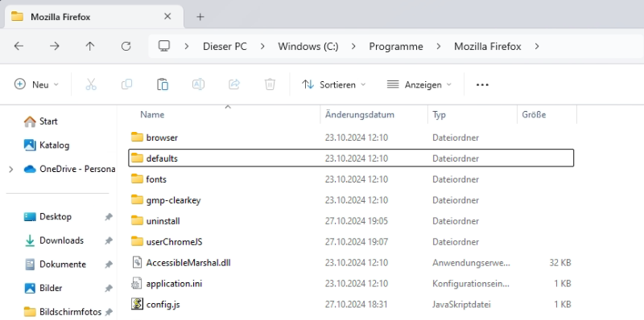Click the application.ini file icon

point(137,284)
